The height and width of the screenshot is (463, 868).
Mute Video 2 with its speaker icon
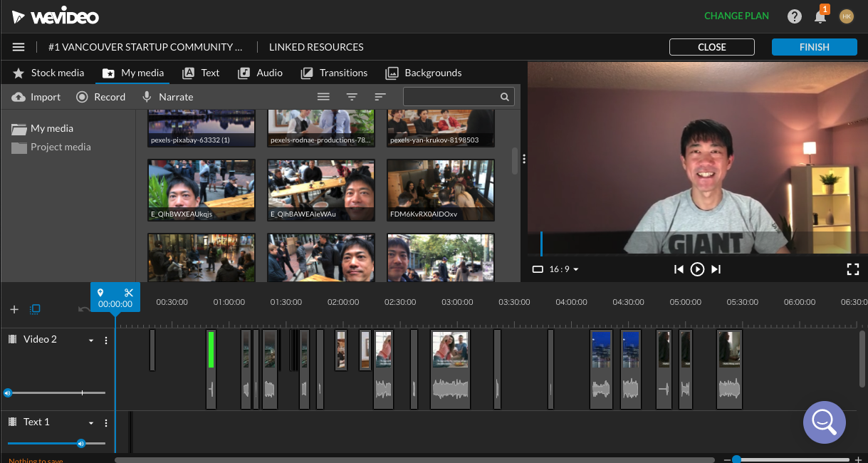tap(7, 392)
